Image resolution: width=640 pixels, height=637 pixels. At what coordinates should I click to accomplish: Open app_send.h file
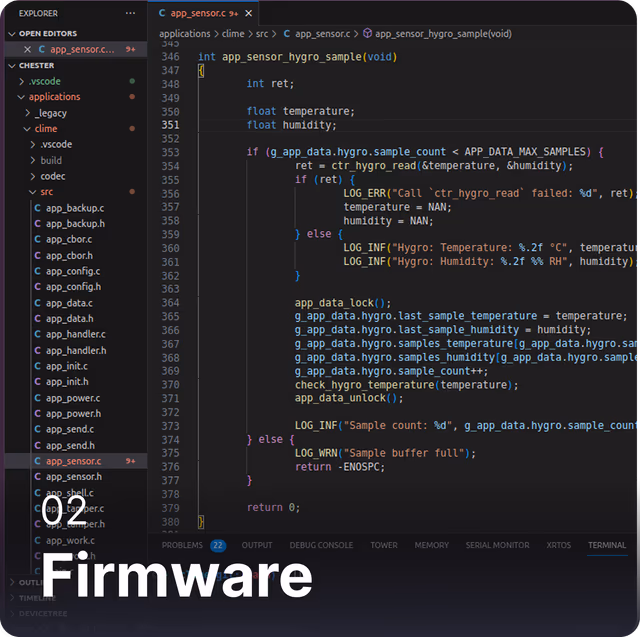pos(70,445)
